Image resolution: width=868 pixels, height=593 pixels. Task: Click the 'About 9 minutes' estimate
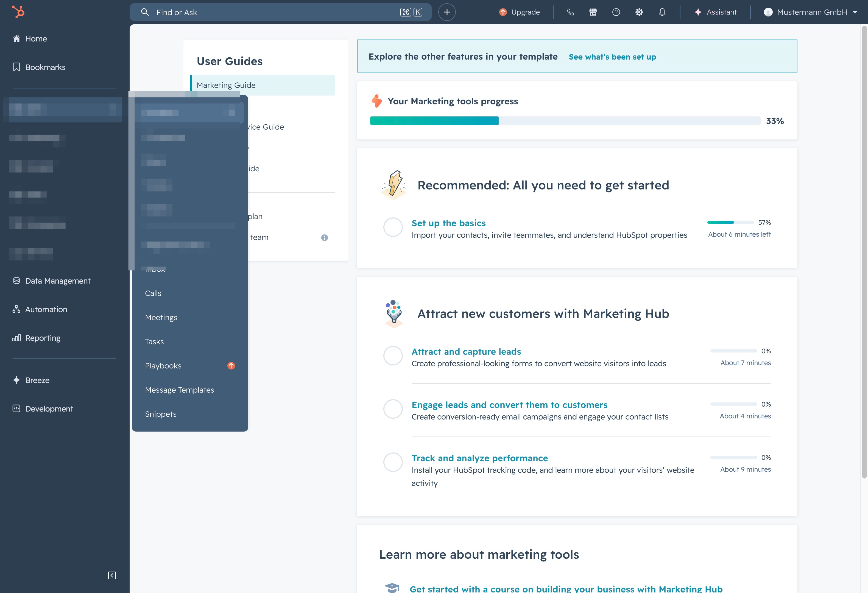(x=746, y=469)
